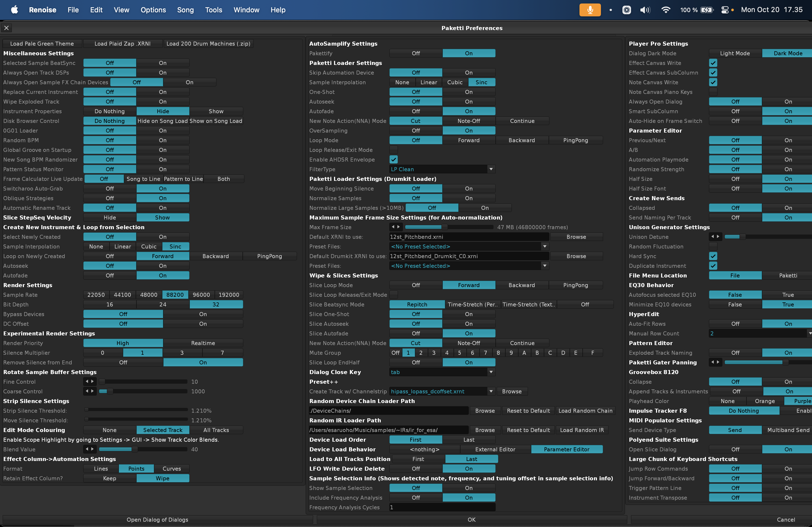Open the Dialog Close Key dropdown
Screen dimensions: 812x527
point(491,372)
